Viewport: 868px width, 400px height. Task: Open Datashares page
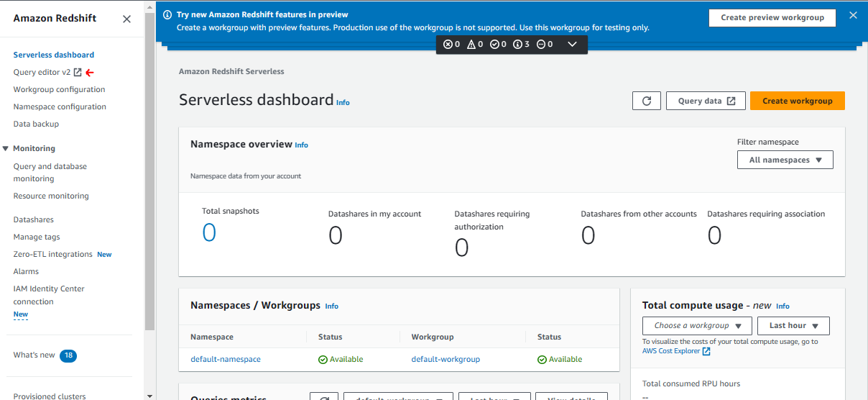pos(34,219)
